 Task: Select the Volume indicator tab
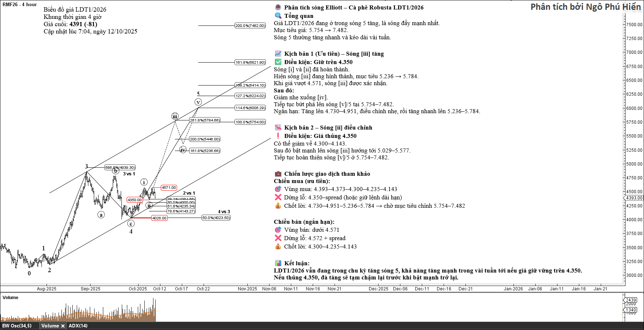coord(50,326)
